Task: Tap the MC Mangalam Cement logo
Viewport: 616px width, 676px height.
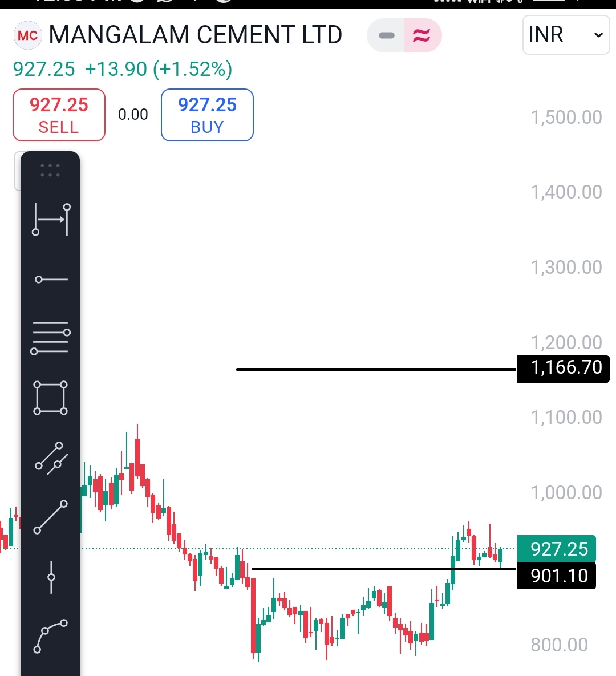Action: (x=28, y=35)
